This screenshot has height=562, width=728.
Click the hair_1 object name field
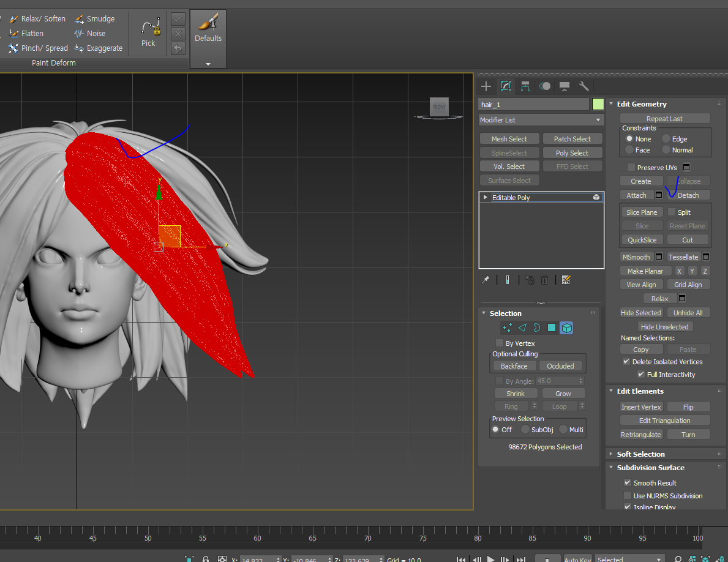pyautogui.click(x=533, y=105)
